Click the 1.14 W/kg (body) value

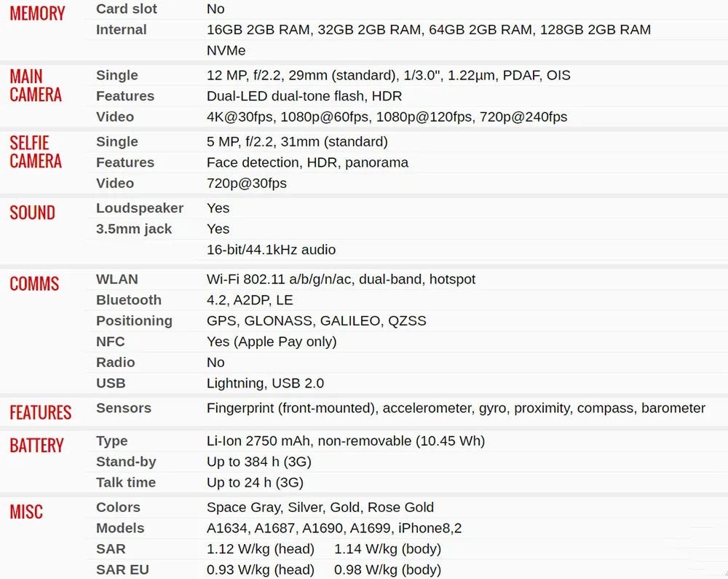(x=388, y=549)
